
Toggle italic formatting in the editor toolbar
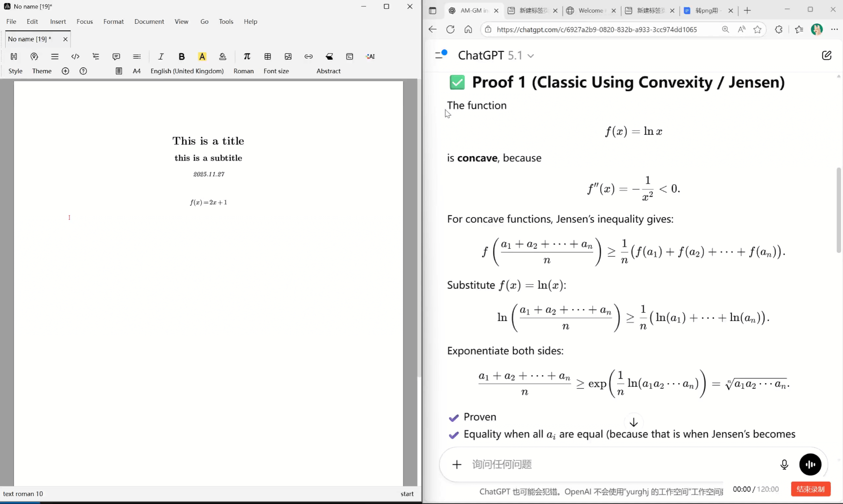coord(161,56)
